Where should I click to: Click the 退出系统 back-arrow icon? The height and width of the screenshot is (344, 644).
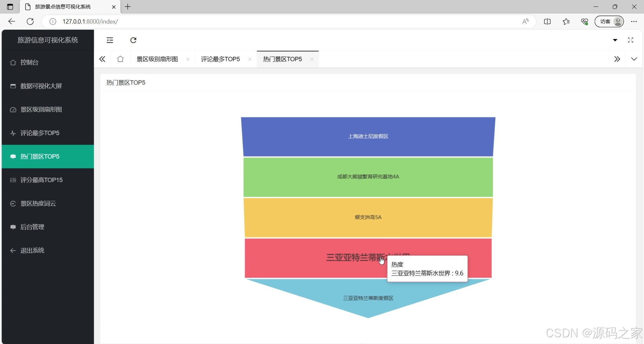[13, 250]
